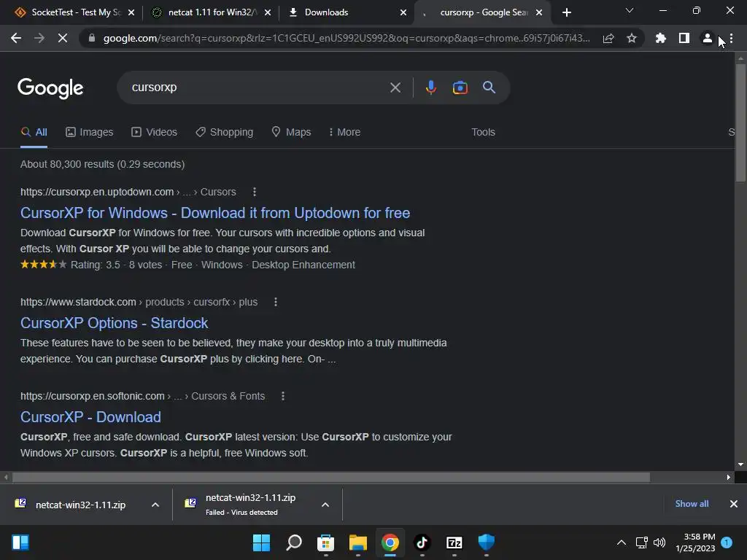The height and width of the screenshot is (560, 747).
Task: Focus the URL address bar
Action: pos(347,38)
